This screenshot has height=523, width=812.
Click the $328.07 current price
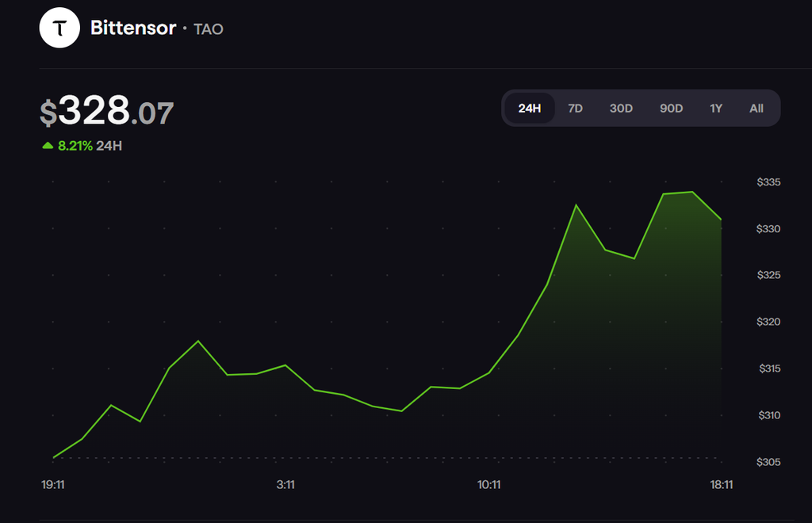pyautogui.click(x=107, y=111)
